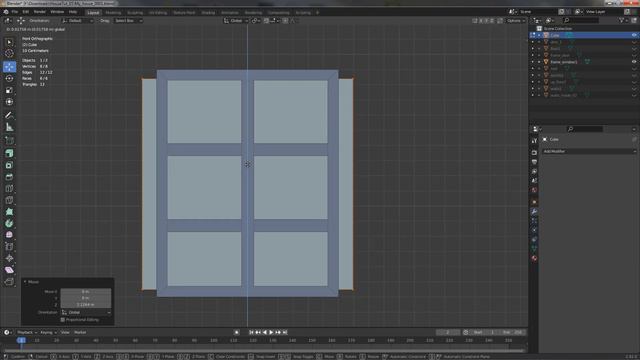Hide the Cube object via eye icon

coord(634,35)
